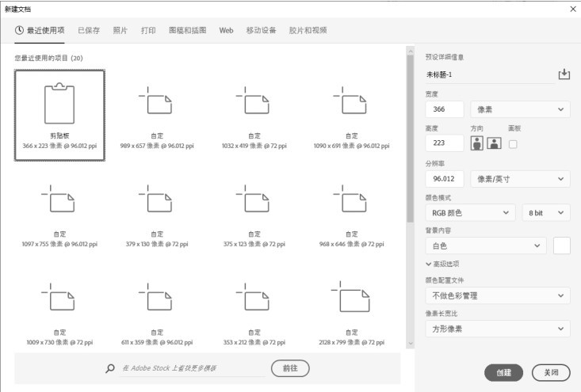Click the width field showing 366

click(x=445, y=109)
